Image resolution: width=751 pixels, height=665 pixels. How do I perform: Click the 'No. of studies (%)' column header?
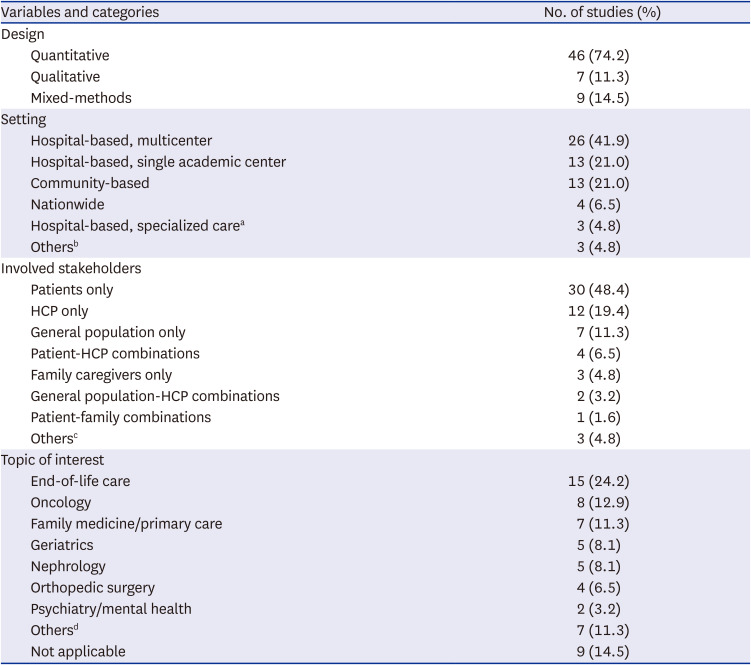597,13
